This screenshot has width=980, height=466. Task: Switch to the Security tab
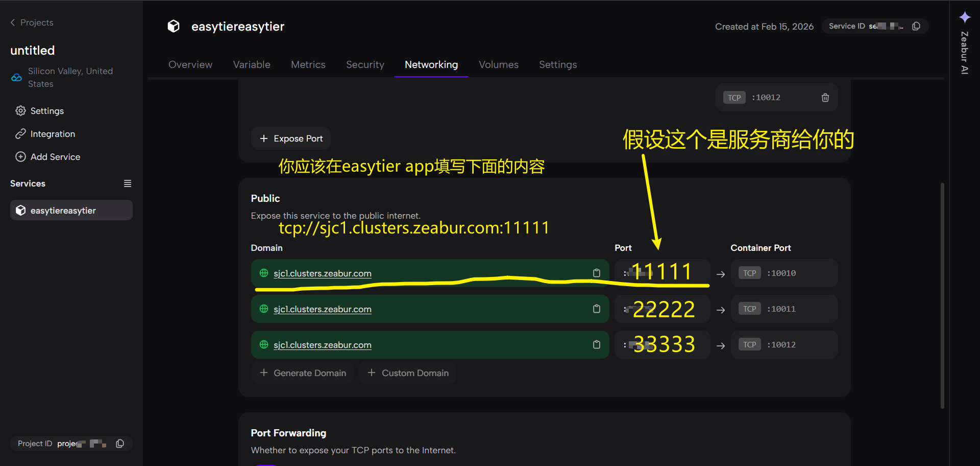[x=365, y=65]
